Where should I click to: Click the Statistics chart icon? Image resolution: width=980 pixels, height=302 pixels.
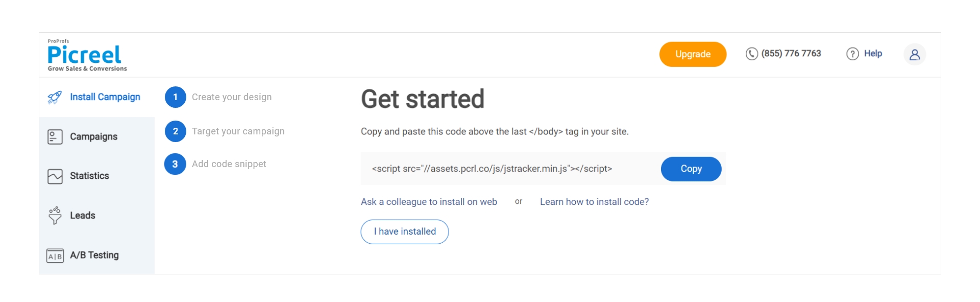click(55, 176)
